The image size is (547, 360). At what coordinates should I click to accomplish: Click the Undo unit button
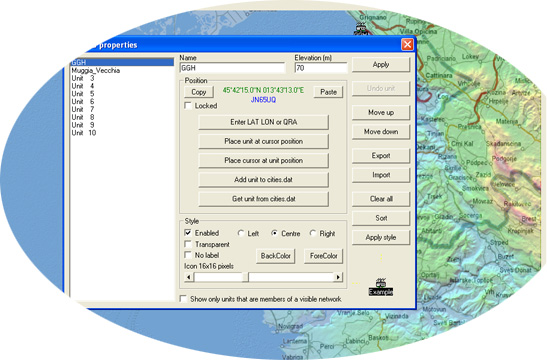[381, 88]
